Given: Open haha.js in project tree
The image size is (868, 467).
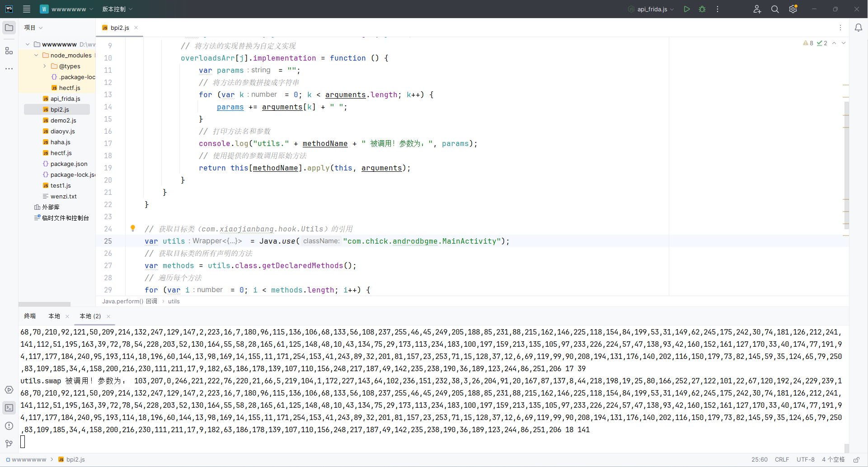Looking at the screenshot, I should 61,142.
